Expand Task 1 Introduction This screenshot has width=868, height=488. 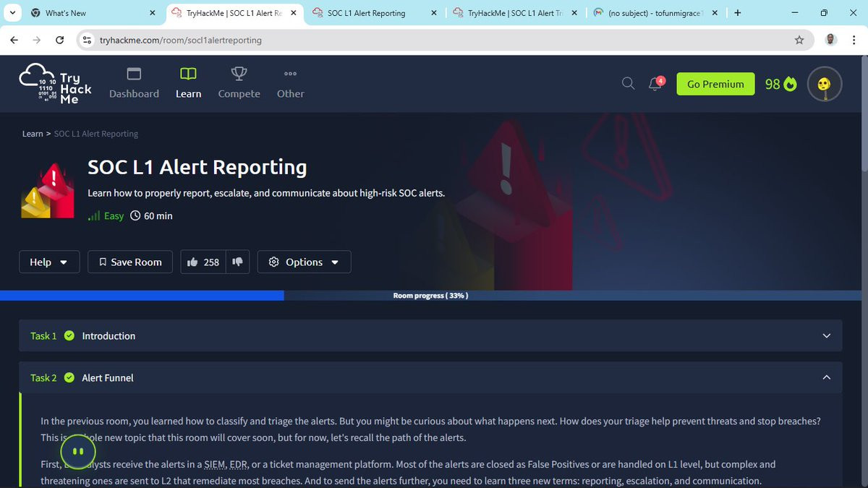430,335
